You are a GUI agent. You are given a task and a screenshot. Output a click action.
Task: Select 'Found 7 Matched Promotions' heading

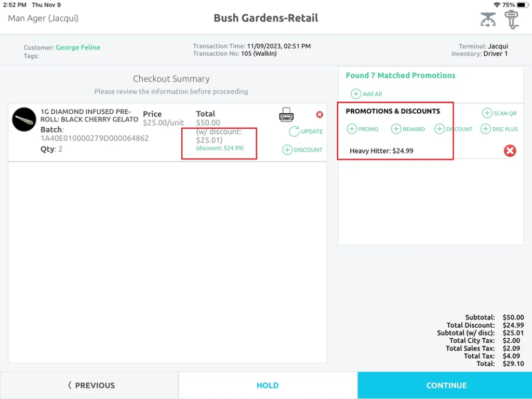pyautogui.click(x=401, y=75)
